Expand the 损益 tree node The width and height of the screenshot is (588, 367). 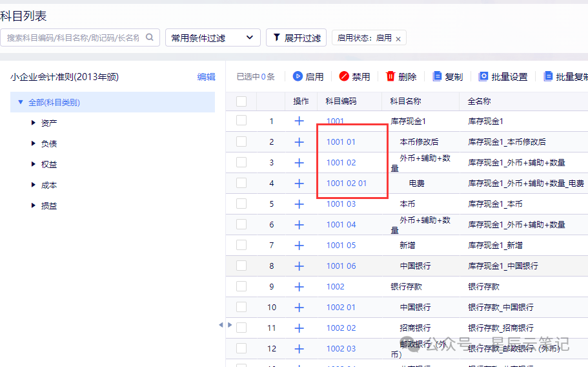pyautogui.click(x=33, y=205)
